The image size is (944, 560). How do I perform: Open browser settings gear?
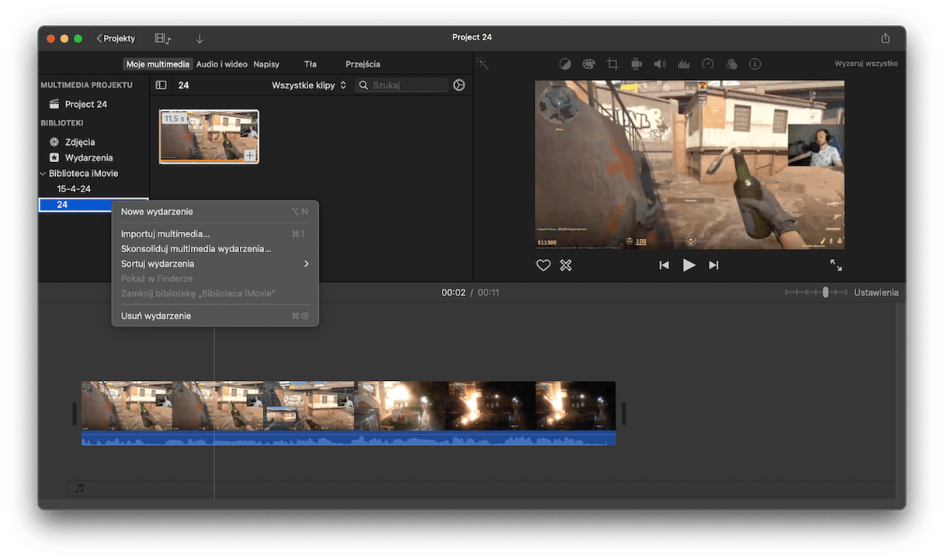[459, 85]
